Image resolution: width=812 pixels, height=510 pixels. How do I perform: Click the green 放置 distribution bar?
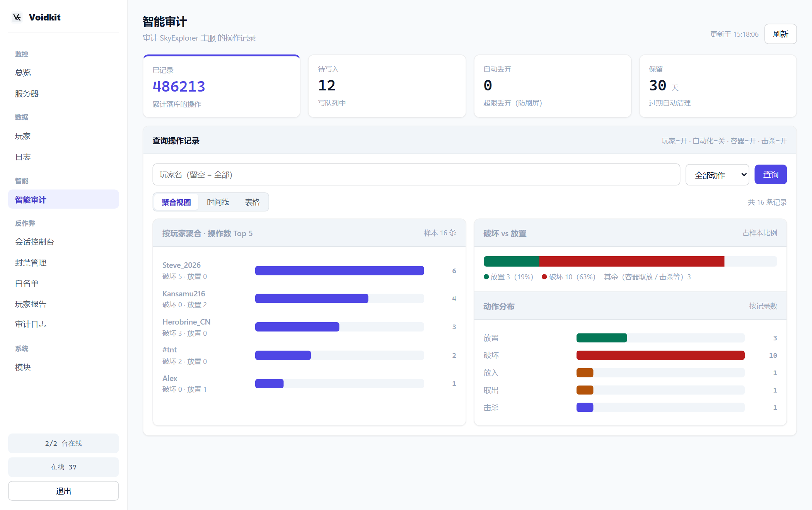[602, 338]
